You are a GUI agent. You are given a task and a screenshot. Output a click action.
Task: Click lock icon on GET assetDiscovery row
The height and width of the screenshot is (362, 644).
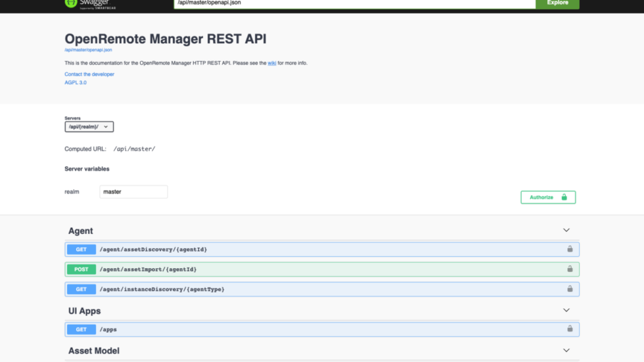pos(570,249)
